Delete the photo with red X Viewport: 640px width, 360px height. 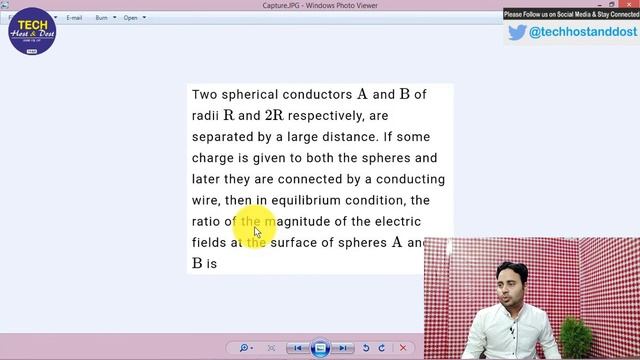(403, 348)
